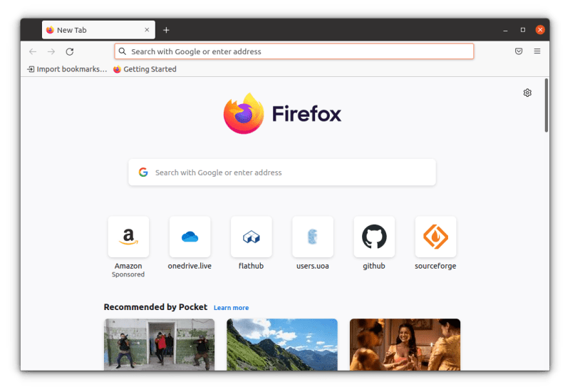The width and height of the screenshot is (570, 392).
Task: Click in the address bar search field
Action: (294, 51)
